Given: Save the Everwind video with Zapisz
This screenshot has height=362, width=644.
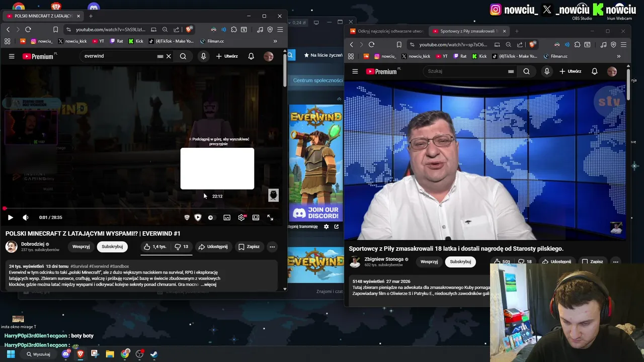Looking at the screenshot, I should point(249,247).
